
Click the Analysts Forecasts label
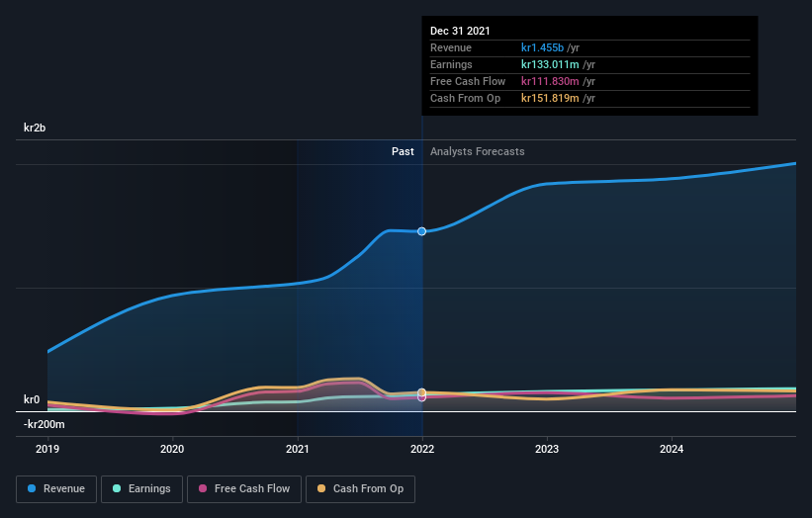[x=478, y=151]
